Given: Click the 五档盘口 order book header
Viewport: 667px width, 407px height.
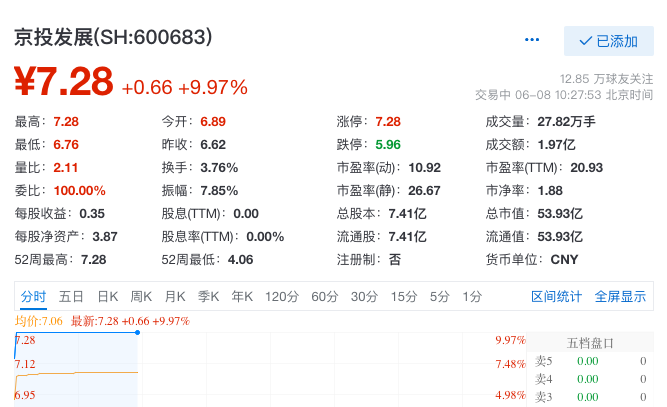Looking at the screenshot, I should click(x=590, y=343).
